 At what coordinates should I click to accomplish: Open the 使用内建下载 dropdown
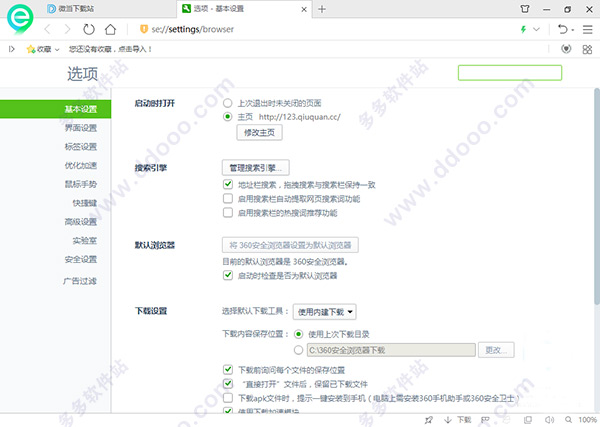click(324, 312)
